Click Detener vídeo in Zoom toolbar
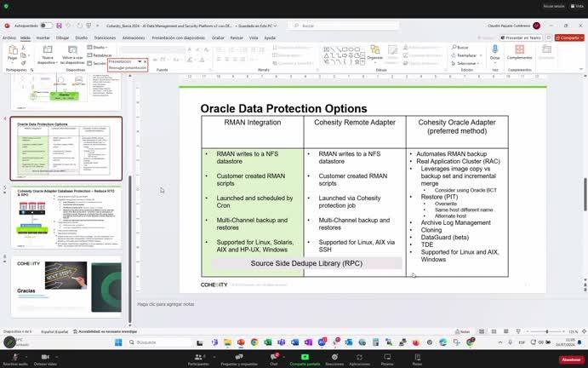 click(45, 359)
